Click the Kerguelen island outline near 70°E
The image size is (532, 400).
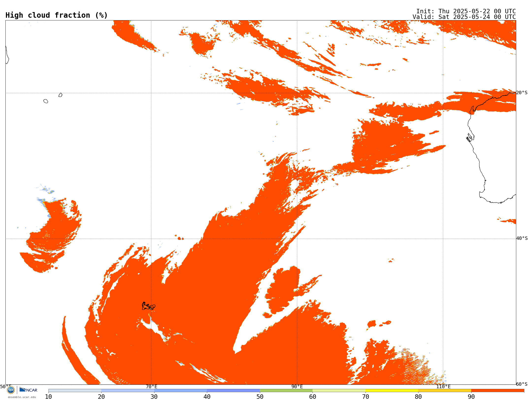tap(149, 306)
